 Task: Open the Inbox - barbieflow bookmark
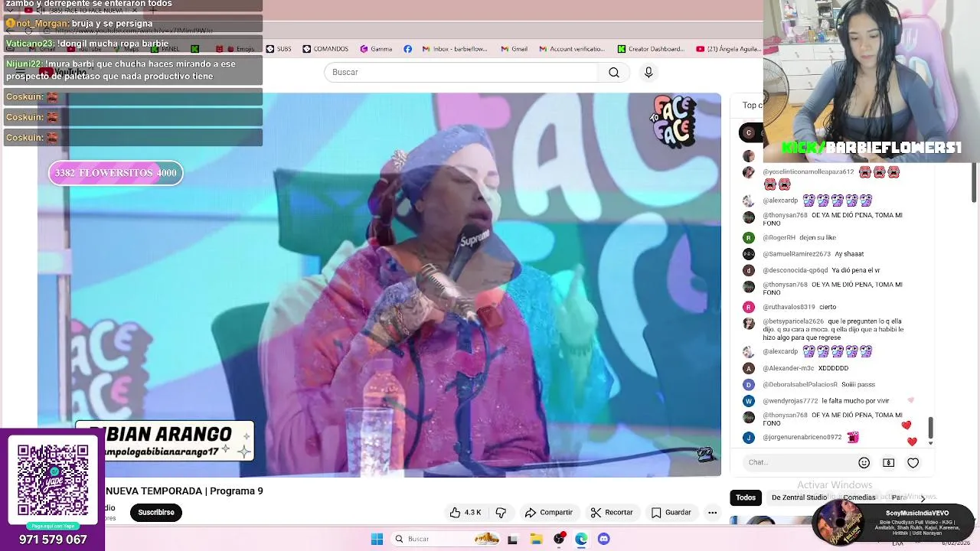455,49
